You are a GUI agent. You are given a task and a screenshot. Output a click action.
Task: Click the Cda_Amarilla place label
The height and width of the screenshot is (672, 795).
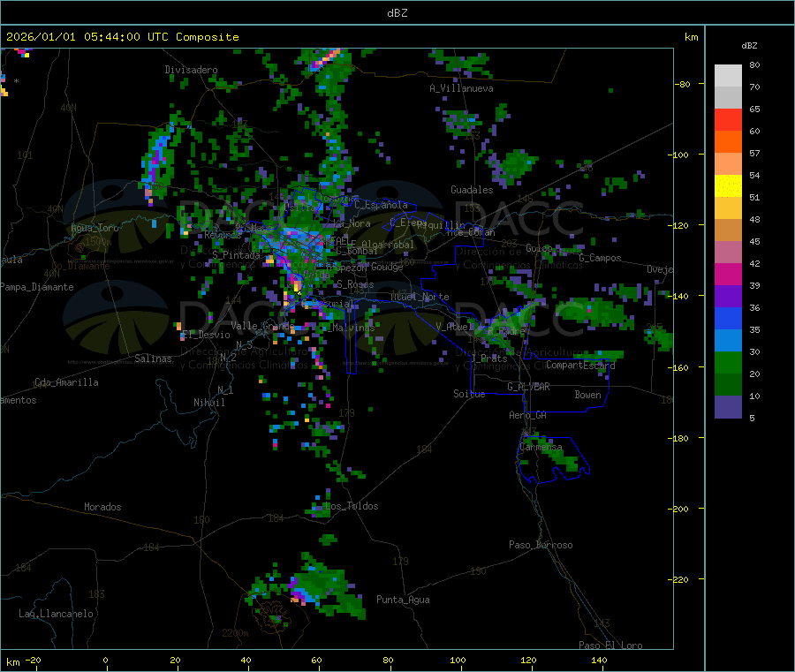point(66,382)
